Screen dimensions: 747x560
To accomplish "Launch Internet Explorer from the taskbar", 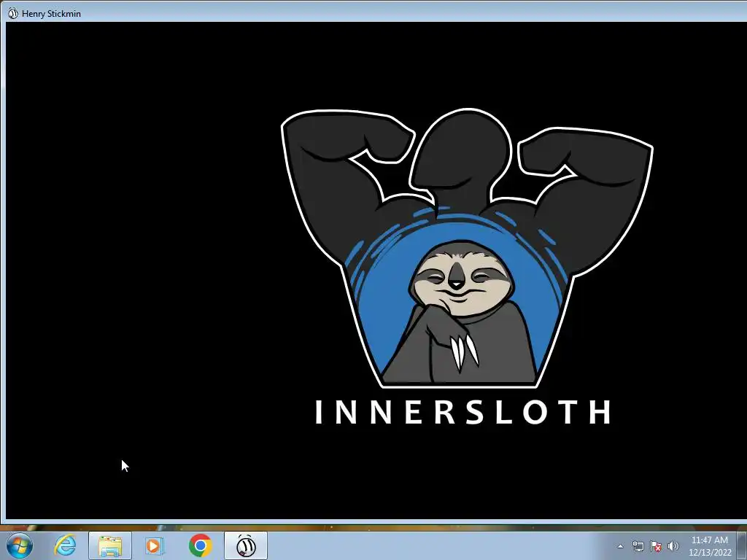I will tap(65, 545).
